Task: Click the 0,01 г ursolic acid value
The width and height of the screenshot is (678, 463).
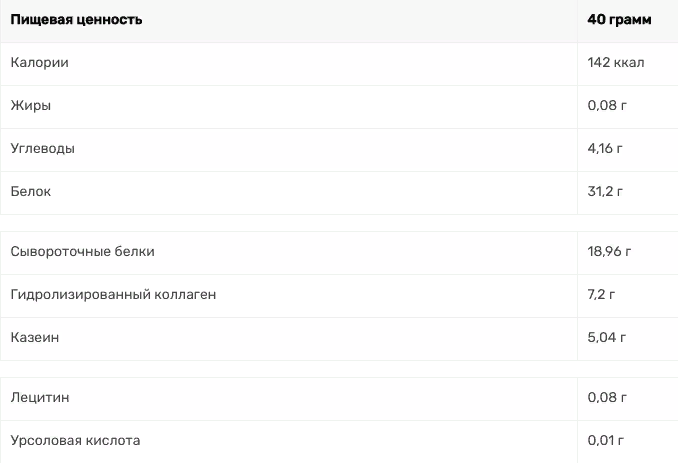Action: 605,441
